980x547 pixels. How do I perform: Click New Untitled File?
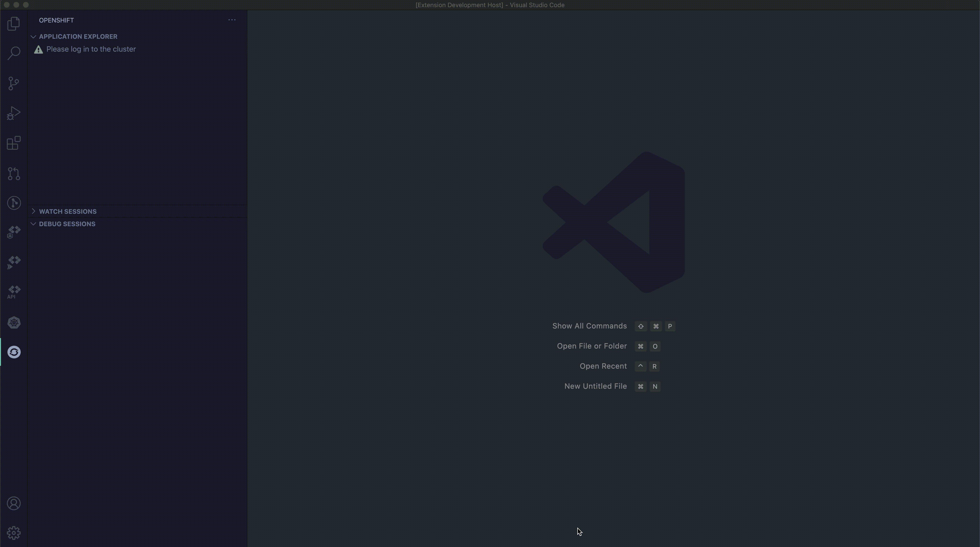point(595,387)
